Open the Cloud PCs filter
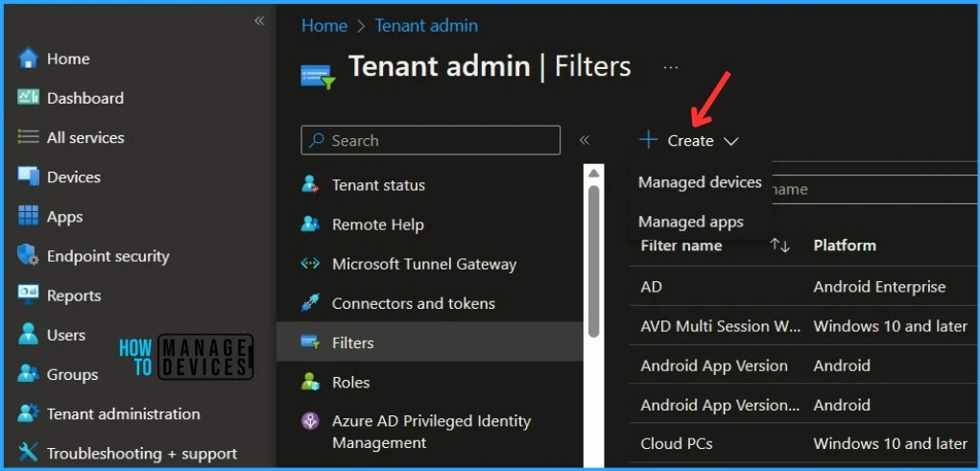 (x=677, y=444)
